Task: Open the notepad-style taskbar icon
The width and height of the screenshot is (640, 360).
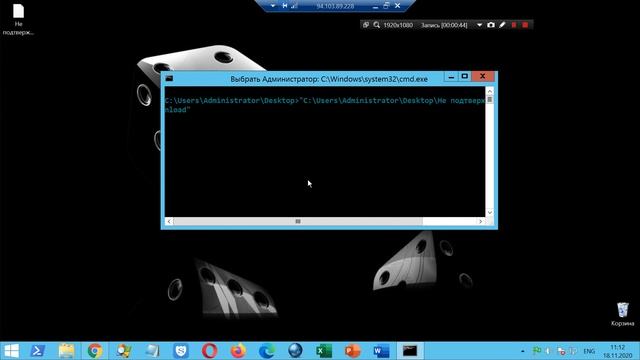Action: click(152, 351)
